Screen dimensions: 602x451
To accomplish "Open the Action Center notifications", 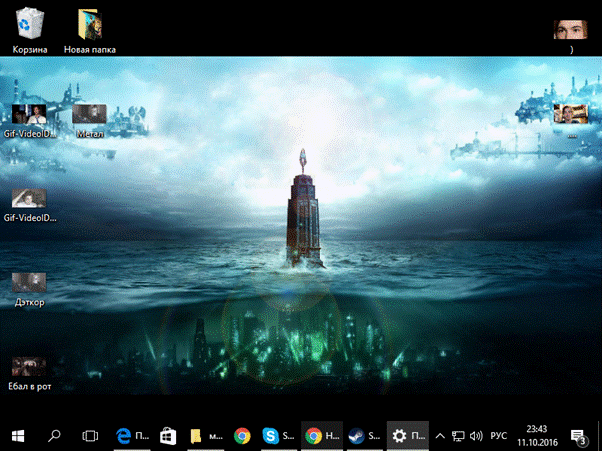I will pyautogui.click(x=579, y=436).
